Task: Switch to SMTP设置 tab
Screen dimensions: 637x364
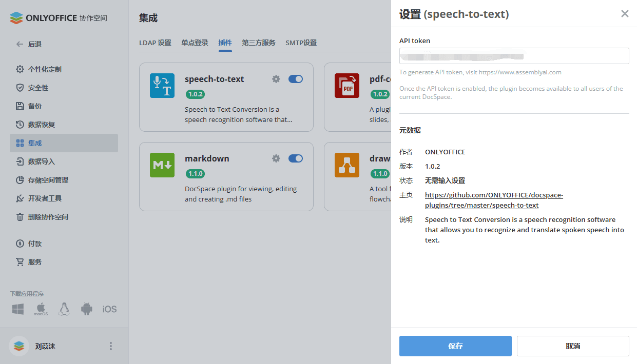Action: tap(301, 43)
